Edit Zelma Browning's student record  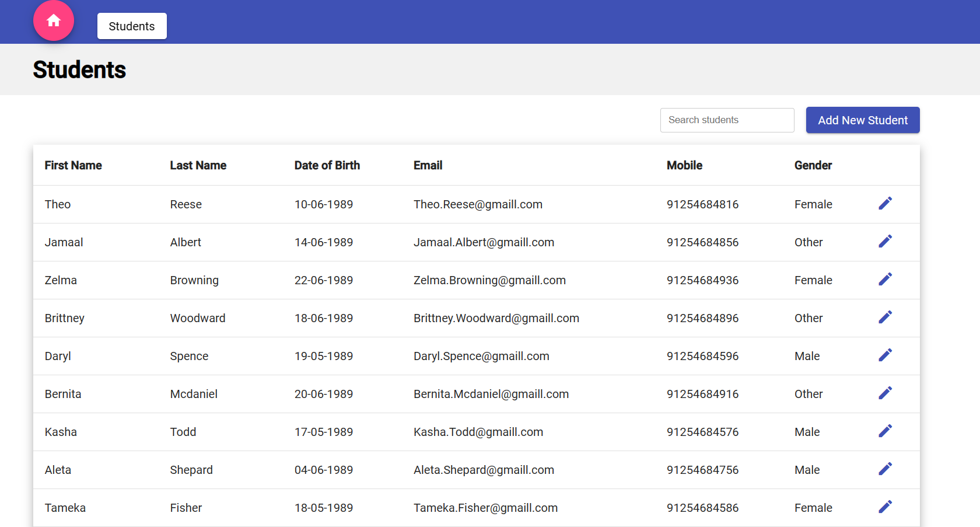click(x=885, y=279)
